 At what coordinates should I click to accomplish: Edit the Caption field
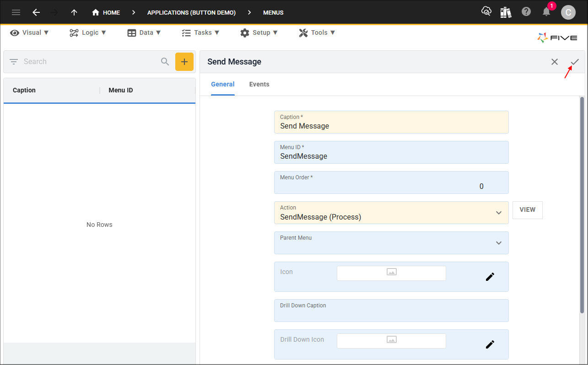click(x=391, y=122)
